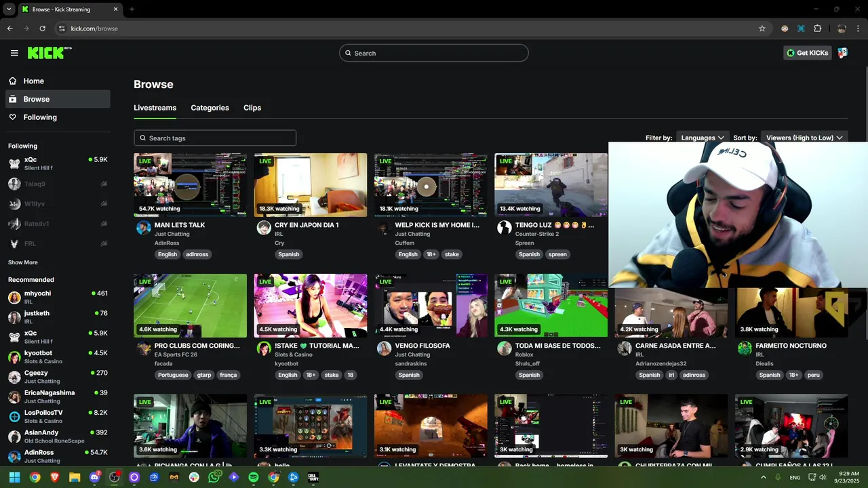Open the Windows Start menu
Screen dimensions: 868x488
coord(14,477)
